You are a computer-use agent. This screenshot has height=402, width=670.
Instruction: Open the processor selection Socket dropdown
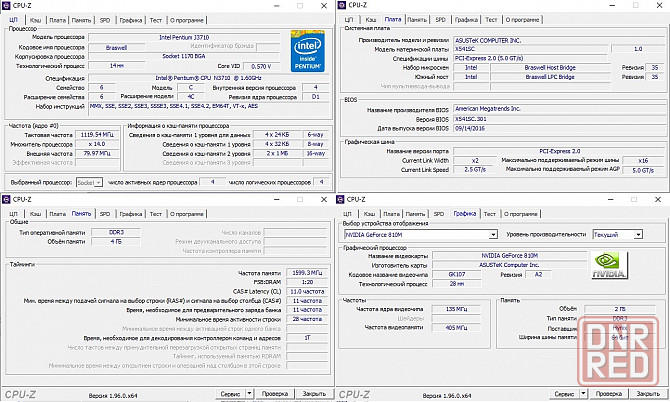coord(89,182)
